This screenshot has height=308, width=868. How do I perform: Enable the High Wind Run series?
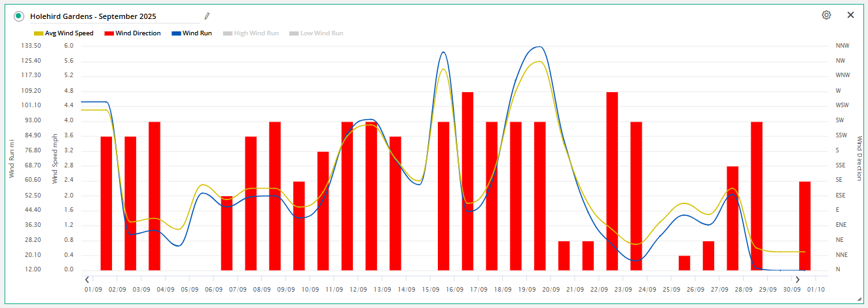click(255, 33)
